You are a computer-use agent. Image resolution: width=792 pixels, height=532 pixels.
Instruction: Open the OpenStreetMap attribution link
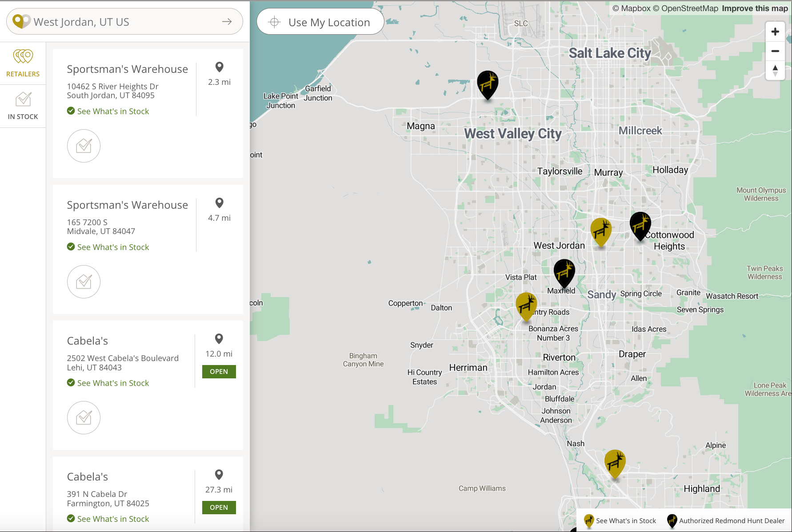685,8
